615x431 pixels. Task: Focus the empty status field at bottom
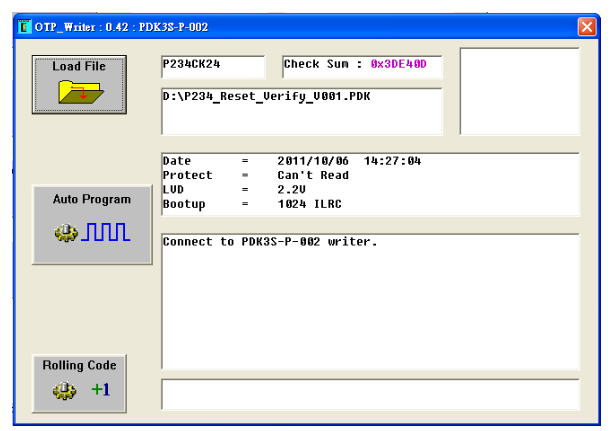point(370,394)
